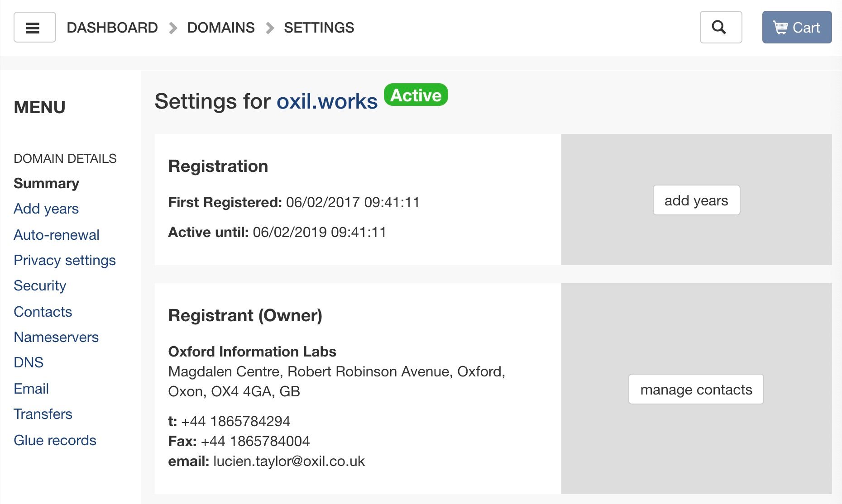The height and width of the screenshot is (504, 842).
Task: Open Auto-renewal settings
Action: click(x=57, y=235)
